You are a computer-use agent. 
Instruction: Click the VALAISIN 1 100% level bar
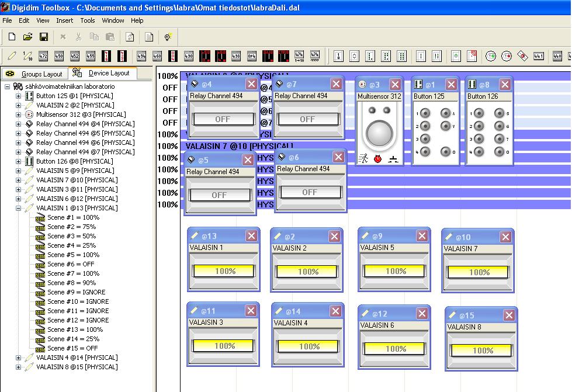click(224, 271)
